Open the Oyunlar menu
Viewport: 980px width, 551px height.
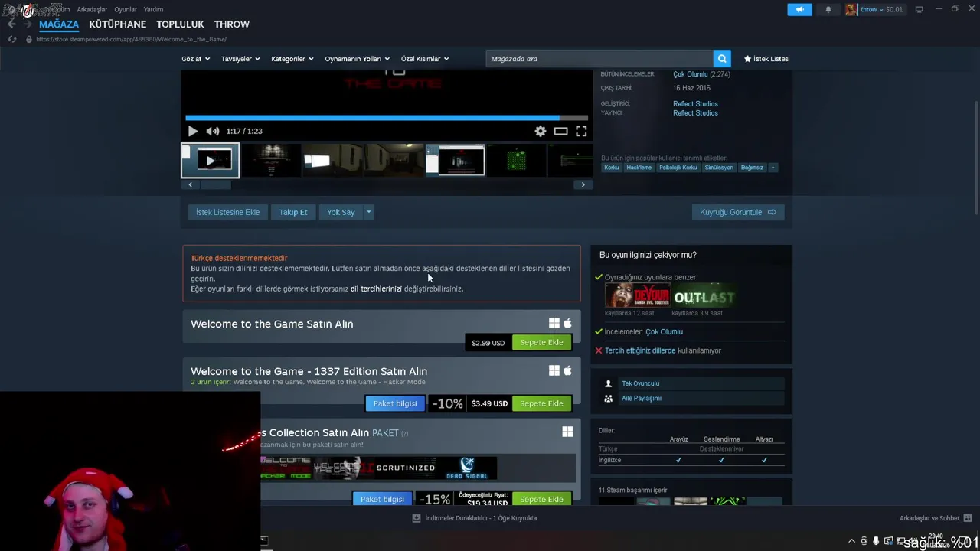[x=126, y=9]
